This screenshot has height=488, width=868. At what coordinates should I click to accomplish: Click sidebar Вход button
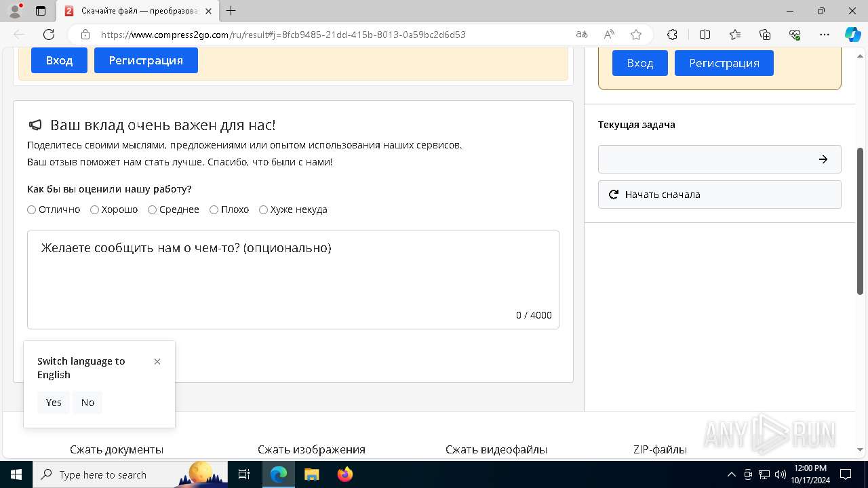coord(639,63)
